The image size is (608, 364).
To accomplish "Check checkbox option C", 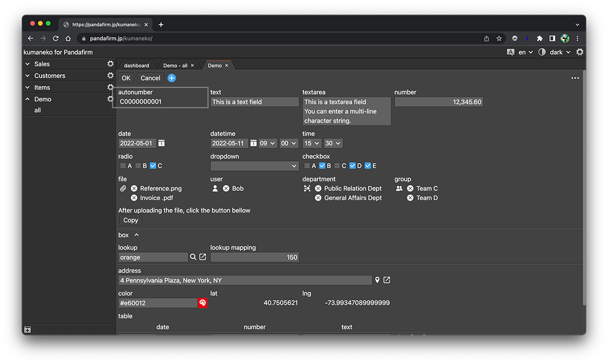I will [x=337, y=166].
